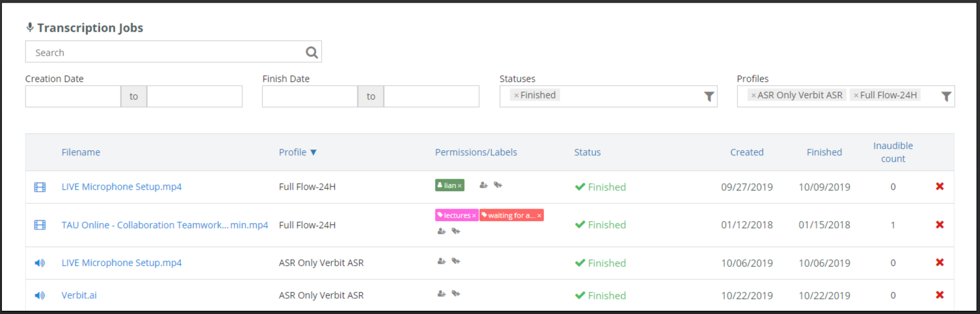This screenshot has width=980, height=314.
Task: Delete the Verbit.ai job with red X
Action: 939,295
